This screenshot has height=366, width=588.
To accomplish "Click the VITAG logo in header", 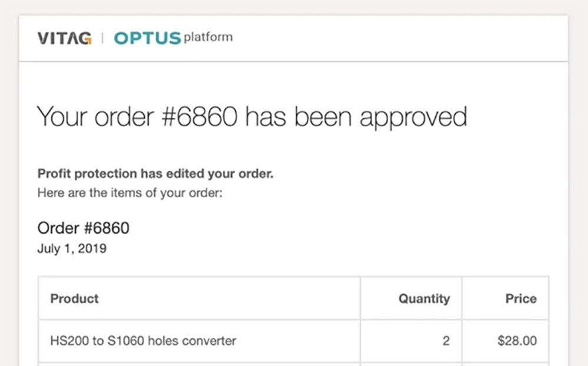I will [64, 38].
